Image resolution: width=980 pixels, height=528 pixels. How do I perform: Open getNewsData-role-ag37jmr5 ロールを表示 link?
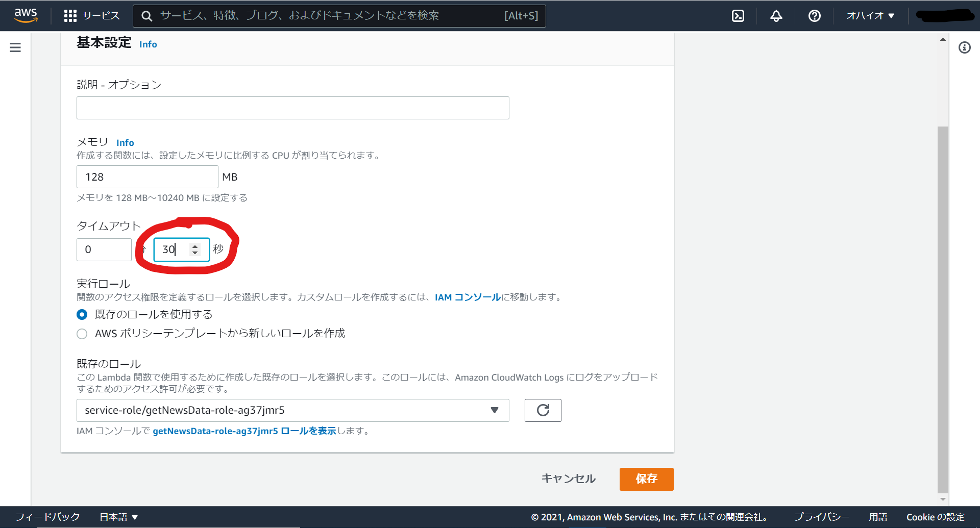(x=244, y=431)
